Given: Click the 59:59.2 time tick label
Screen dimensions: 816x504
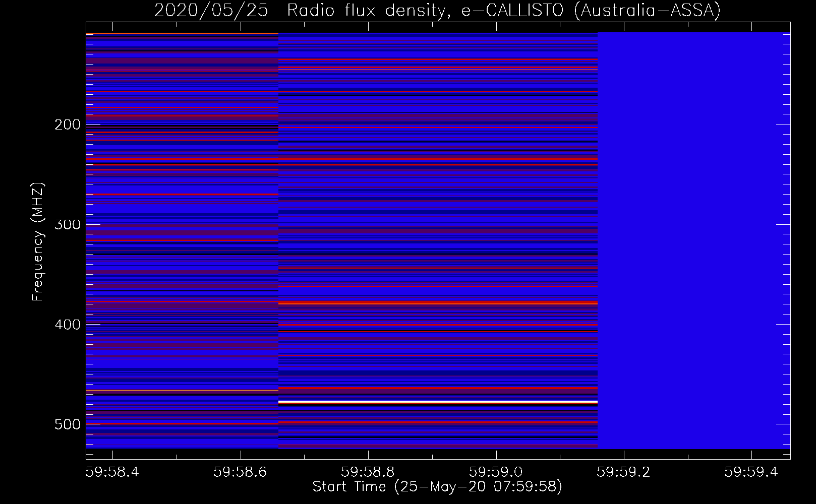Looking at the screenshot, I should [624, 472].
